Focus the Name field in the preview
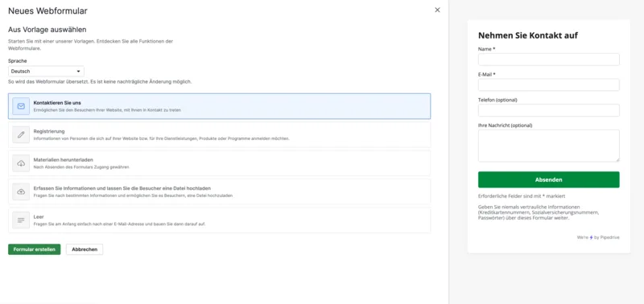The width and height of the screenshot is (644, 304). pyautogui.click(x=549, y=60)
